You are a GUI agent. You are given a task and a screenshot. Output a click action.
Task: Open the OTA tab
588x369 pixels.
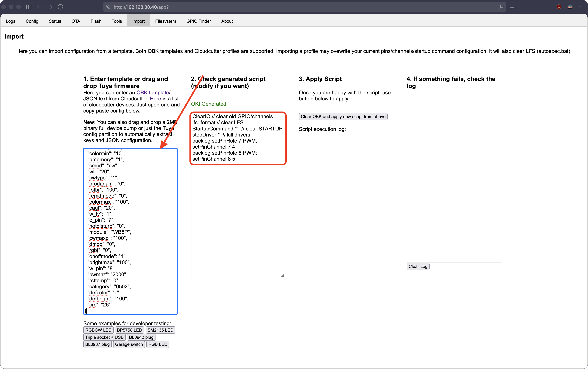coord(76,21)
